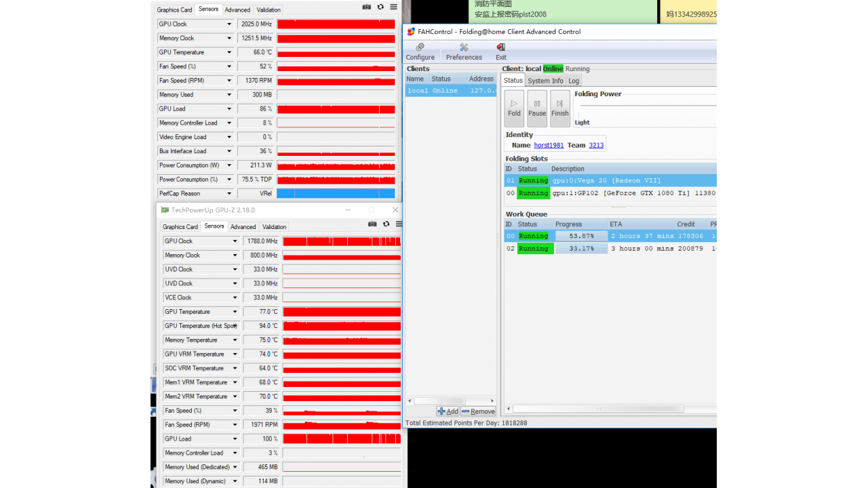Open Preferences in the FAHControl toolbar
The image size is (868, 488).
point(464,52)
